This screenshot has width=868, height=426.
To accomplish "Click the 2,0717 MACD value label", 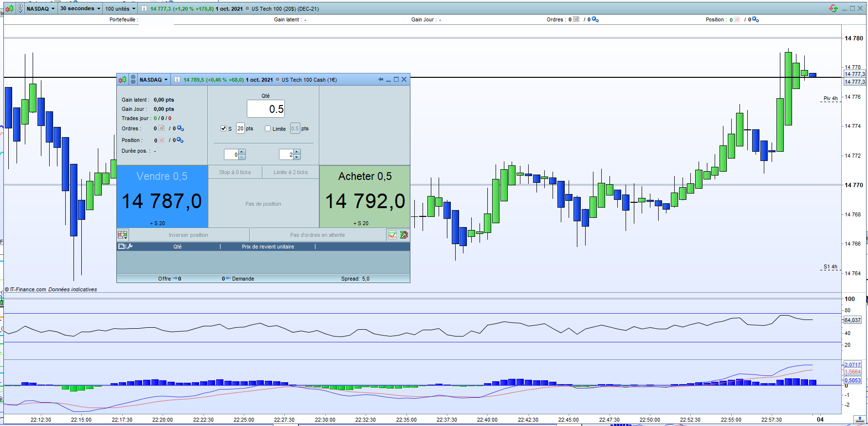I will point(852,365).
